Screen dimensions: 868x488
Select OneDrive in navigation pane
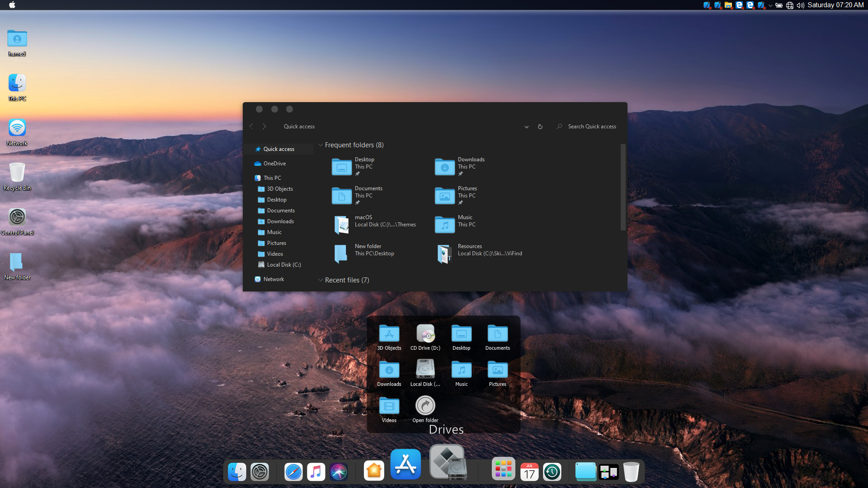(274, 164)
